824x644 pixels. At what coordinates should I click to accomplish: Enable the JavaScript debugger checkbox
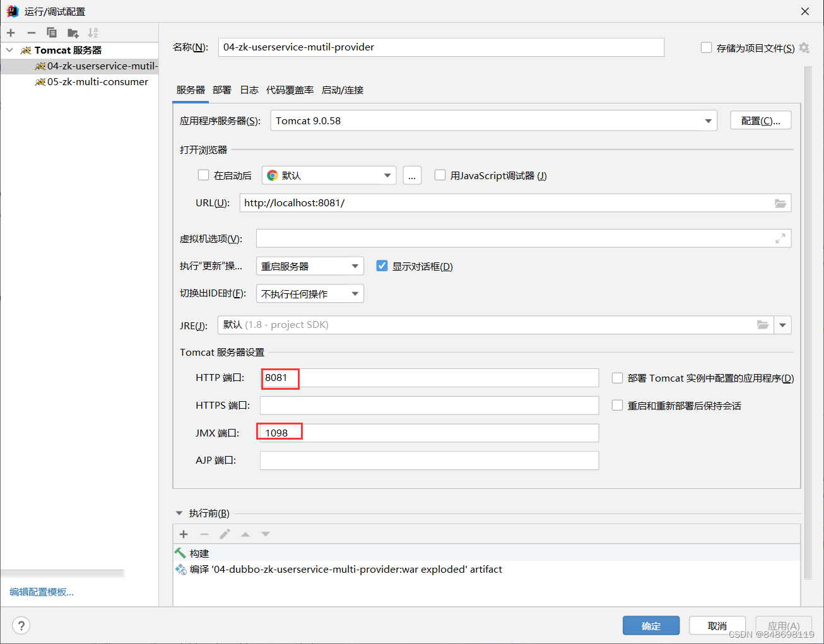coord(440,175)
